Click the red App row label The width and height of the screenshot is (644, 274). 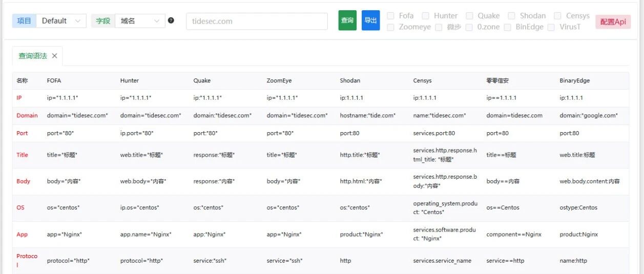click(22, 234)
